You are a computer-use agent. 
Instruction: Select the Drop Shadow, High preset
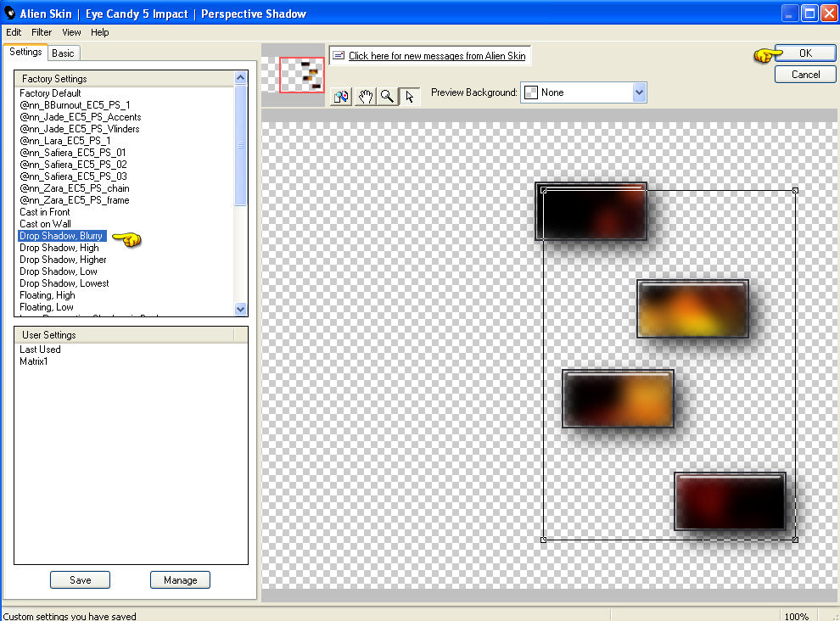(59, 248)
